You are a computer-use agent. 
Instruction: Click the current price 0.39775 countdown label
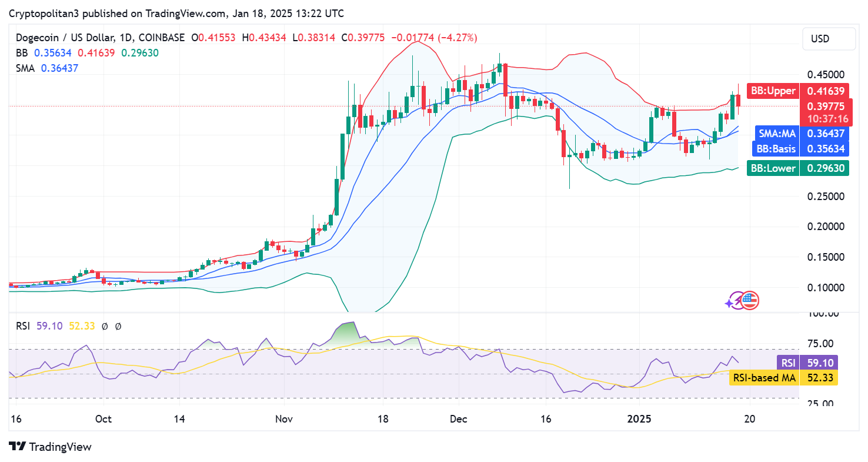point(826,112)
